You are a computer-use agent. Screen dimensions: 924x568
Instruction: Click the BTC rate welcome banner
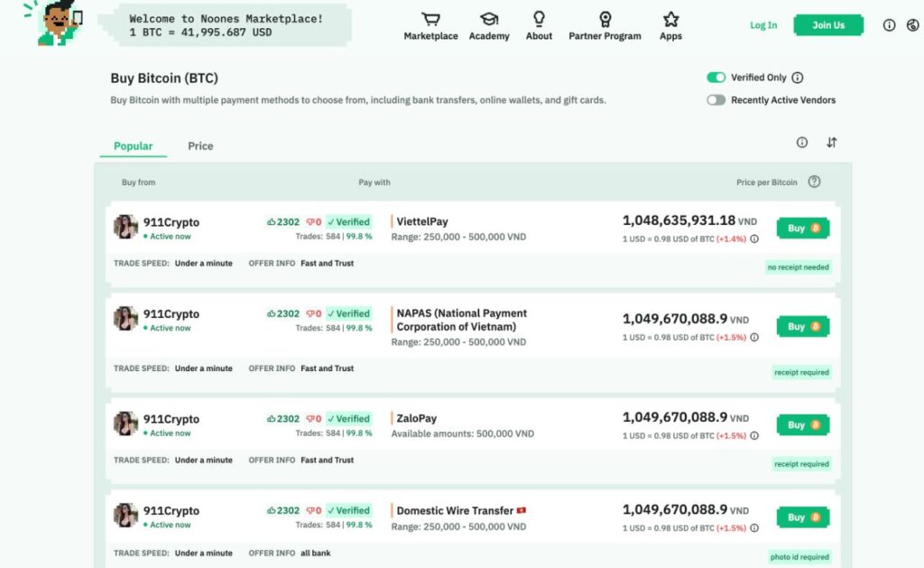(226, 25)
